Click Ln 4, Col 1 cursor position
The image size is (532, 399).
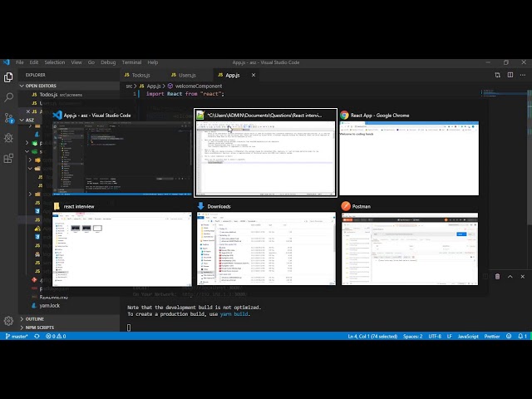[x=372, y=336]
